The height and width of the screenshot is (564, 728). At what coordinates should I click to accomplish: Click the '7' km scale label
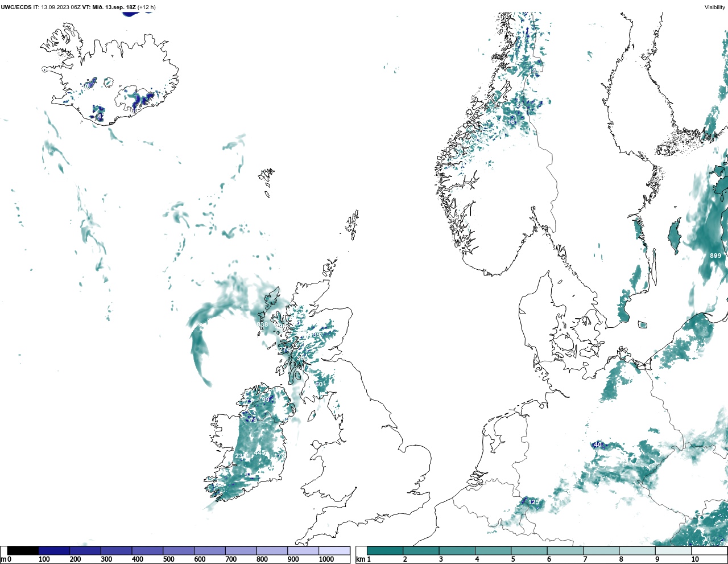[x=585, y=559]
